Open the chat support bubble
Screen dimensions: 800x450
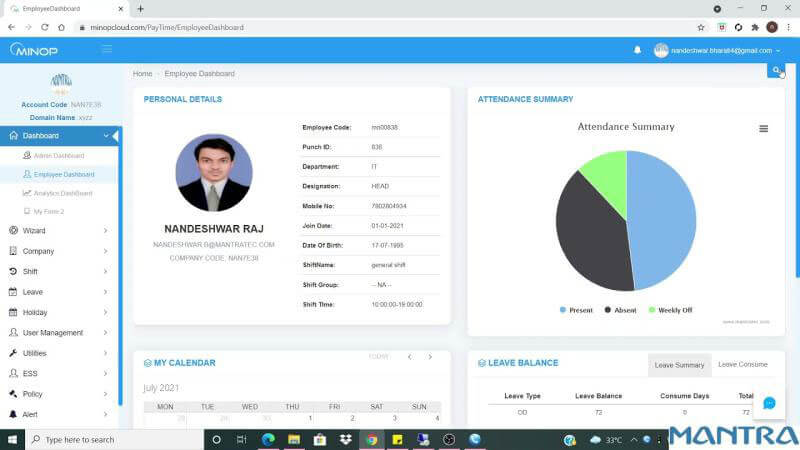[x=769, y=403]
